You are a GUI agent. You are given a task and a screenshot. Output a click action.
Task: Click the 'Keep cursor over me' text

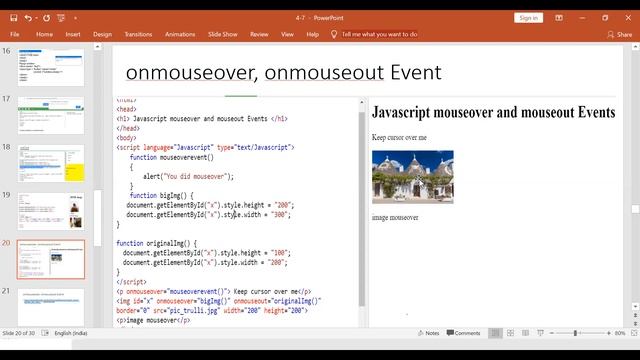[x=399, y=138]
